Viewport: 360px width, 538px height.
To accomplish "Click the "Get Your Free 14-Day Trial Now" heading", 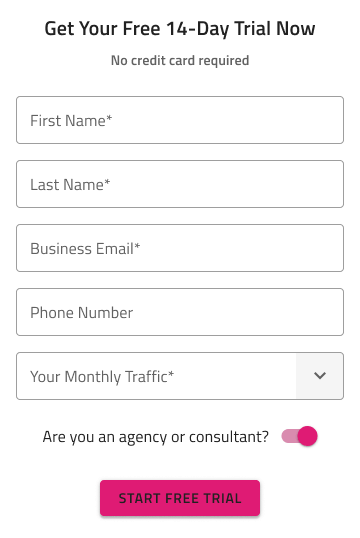I will 180,28.
